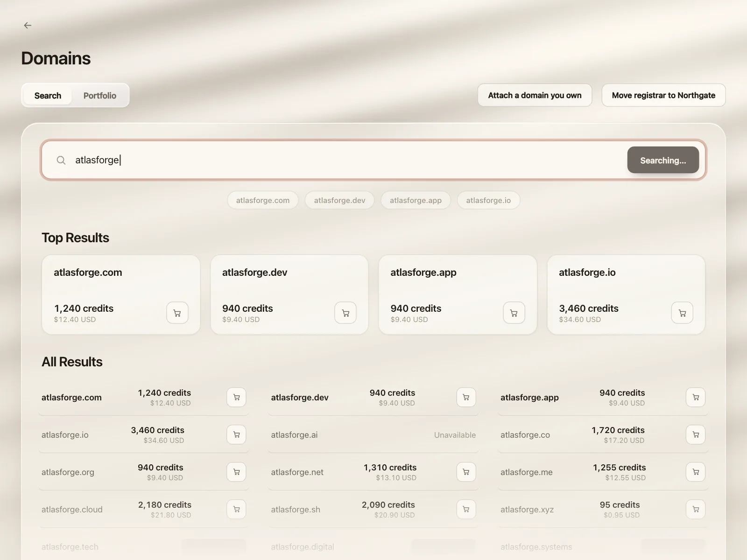Image resolution: width=747 pixels, height=560 pixels.
Task: Click the atlasforge.cloud row name
Action: [x=72, y=510]
